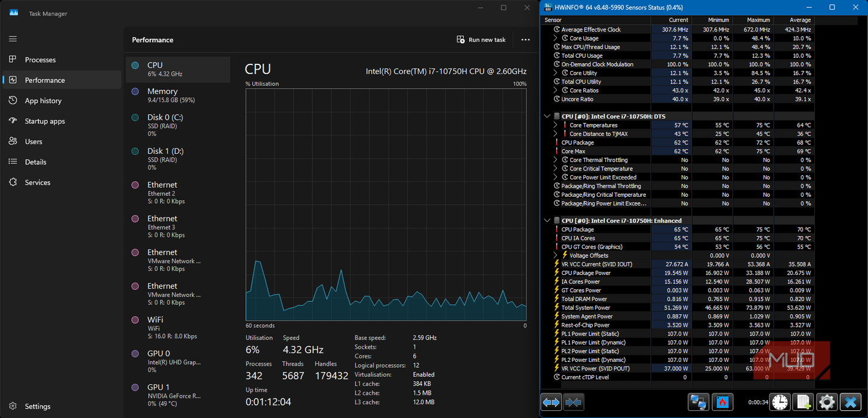Click the Services sidebar icon

point(13,182)
